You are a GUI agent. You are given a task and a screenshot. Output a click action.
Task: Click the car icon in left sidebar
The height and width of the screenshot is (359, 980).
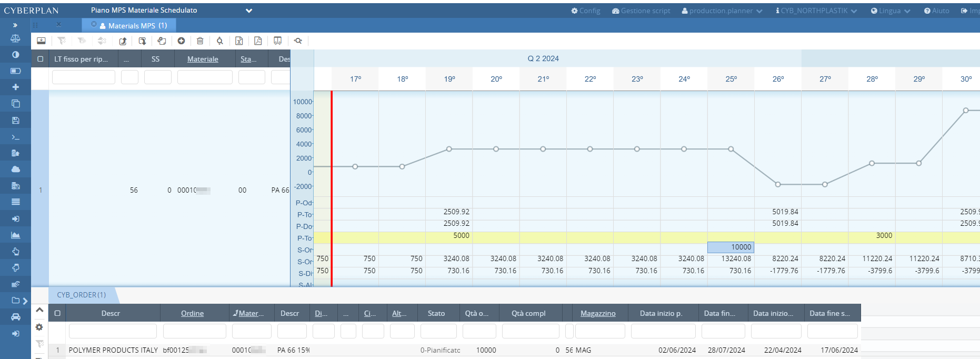tap(15, 317)
